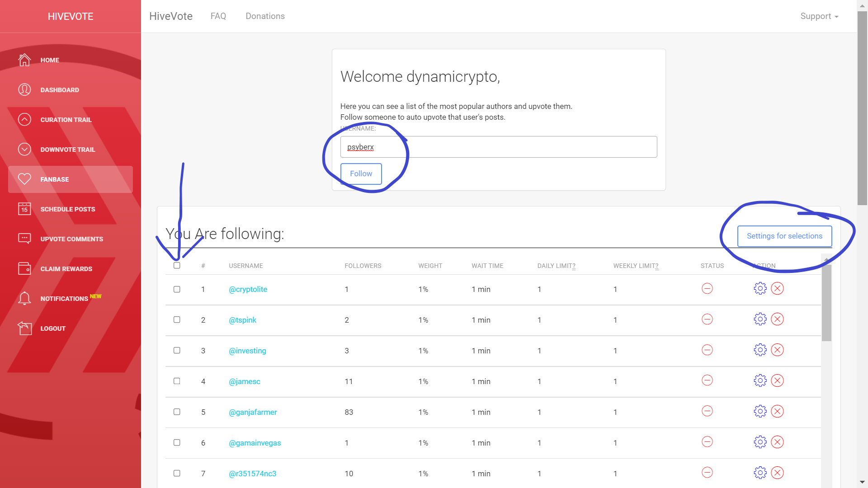Click followers value 83 for @ganjafarmer
Image resolution: width=868 pixels, height=488 pixels.
(349, 412)
